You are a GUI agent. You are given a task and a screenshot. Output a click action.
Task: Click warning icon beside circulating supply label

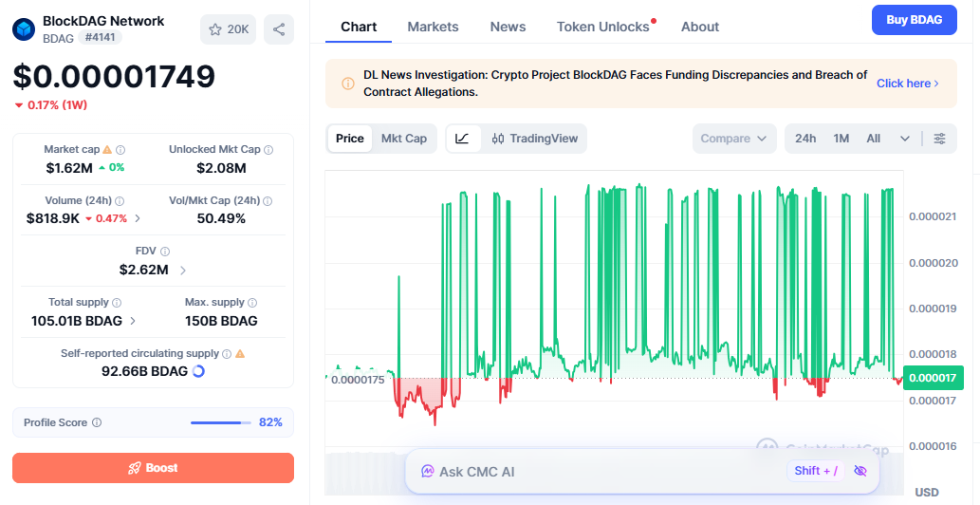tap(240, 354)
